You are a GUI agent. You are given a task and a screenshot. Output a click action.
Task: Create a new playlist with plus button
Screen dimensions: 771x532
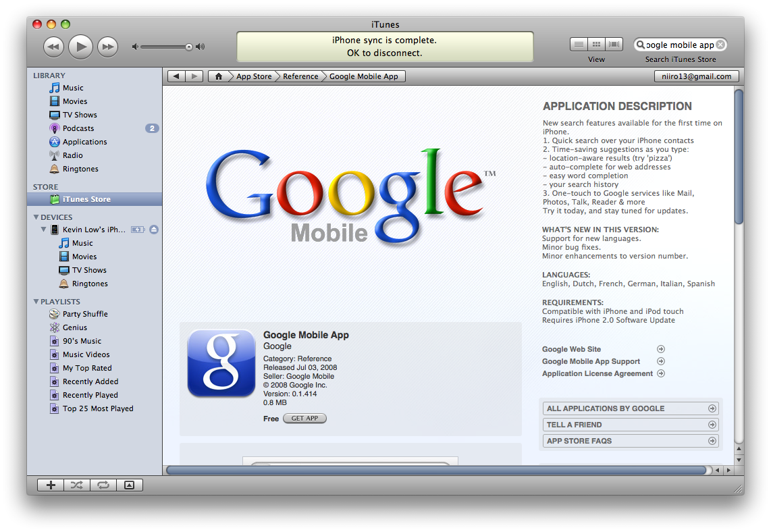click(51, 485)
